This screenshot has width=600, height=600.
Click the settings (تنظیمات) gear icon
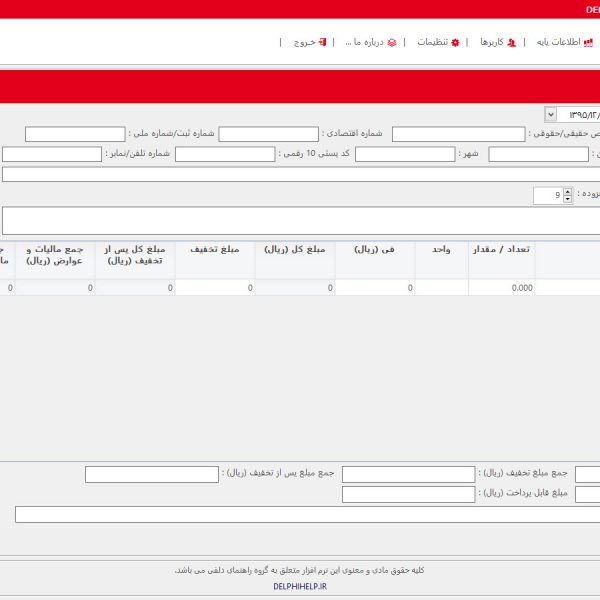pyautogui.click(x=455, y=43)
